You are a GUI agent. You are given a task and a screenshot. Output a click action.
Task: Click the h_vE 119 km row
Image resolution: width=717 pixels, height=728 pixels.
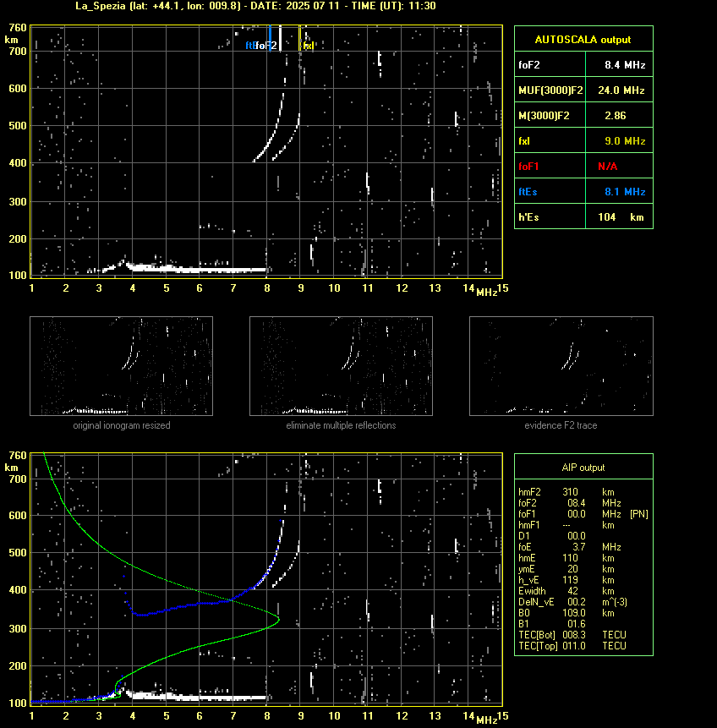[x=566, y=580]
